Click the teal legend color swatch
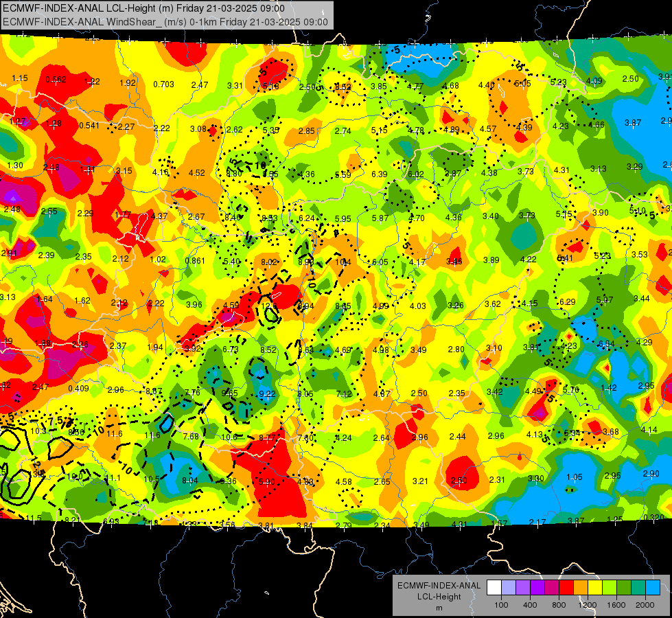This screenshot has height=618, width=672. tap(638, 588)
